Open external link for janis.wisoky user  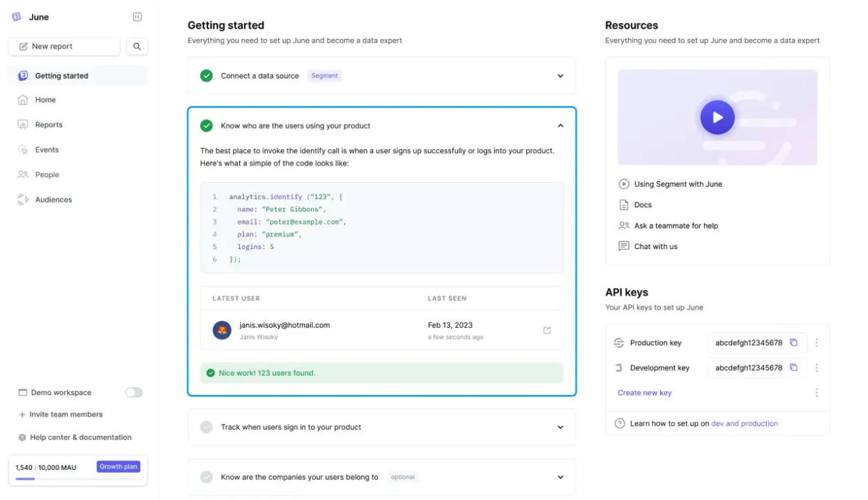click(x=547, y=331)
